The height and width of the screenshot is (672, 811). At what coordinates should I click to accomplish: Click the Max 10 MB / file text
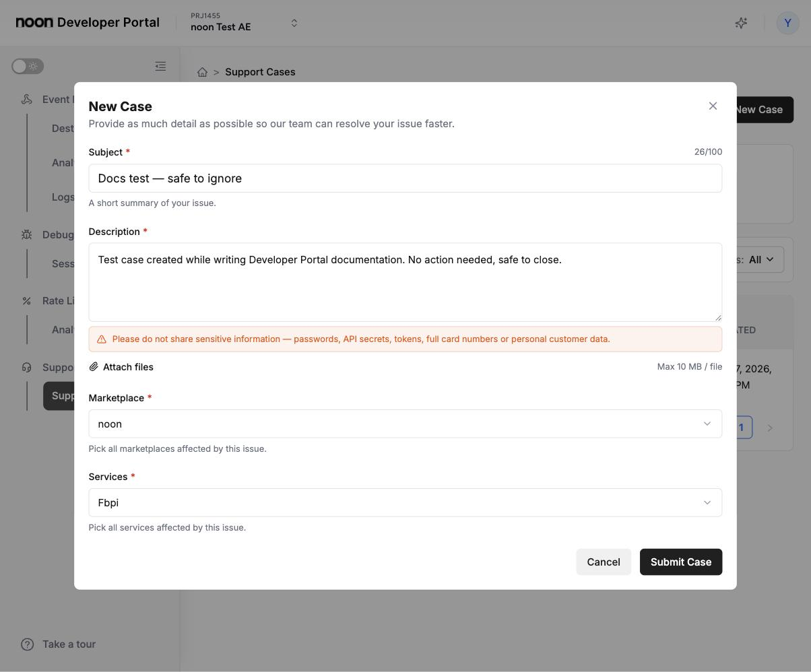[690, 367]
